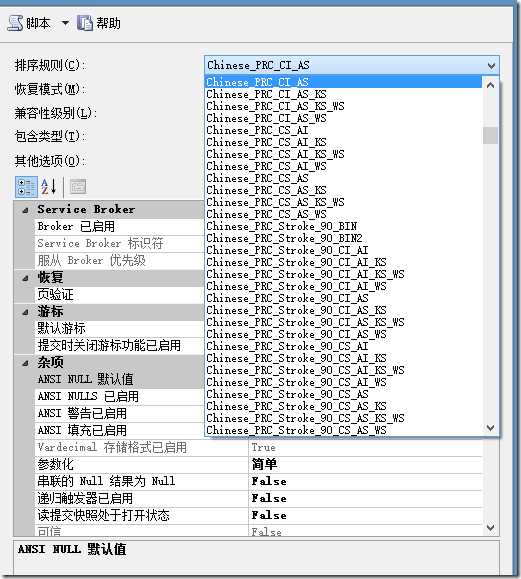Select Chinese_PRC_Stroke_90_CI_AI_WS collation

343,286
